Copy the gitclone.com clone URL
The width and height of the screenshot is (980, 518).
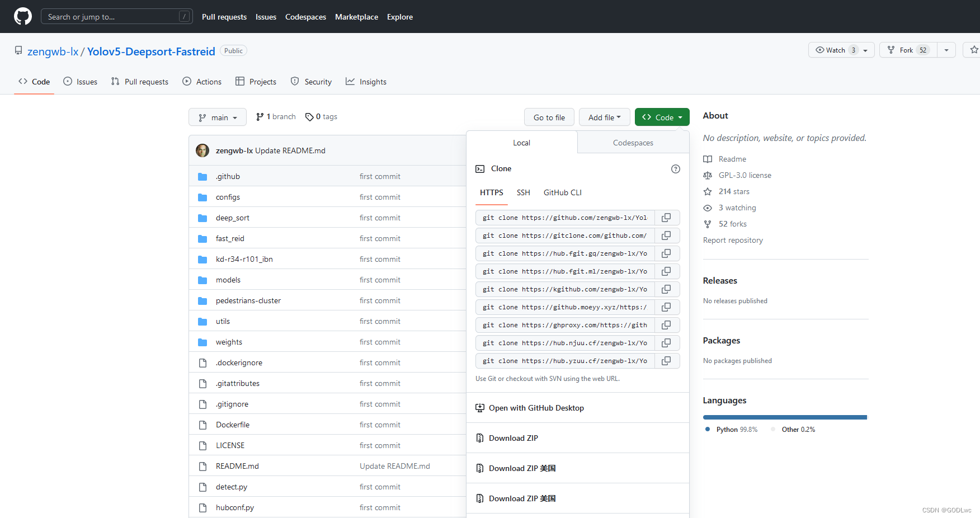666,236
